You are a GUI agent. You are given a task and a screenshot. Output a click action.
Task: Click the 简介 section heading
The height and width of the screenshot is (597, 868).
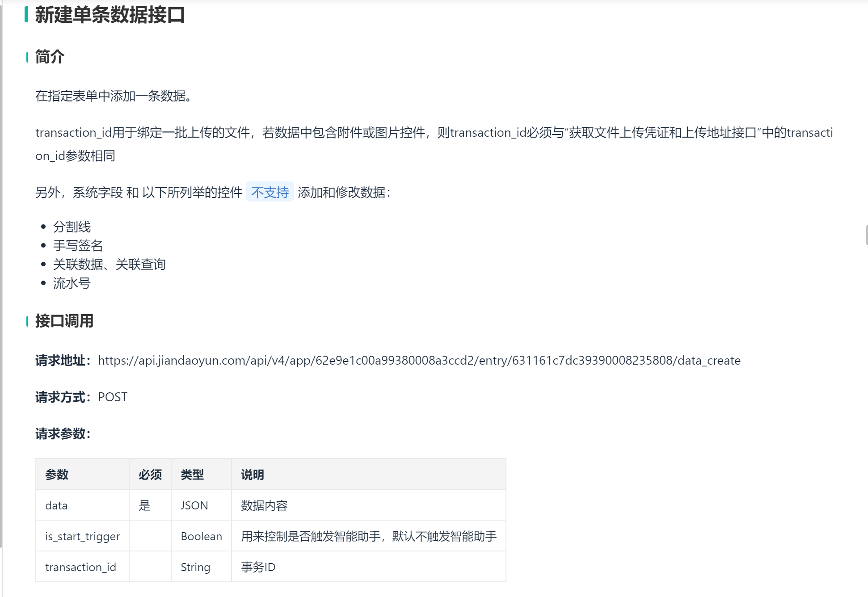pos(50,57)
